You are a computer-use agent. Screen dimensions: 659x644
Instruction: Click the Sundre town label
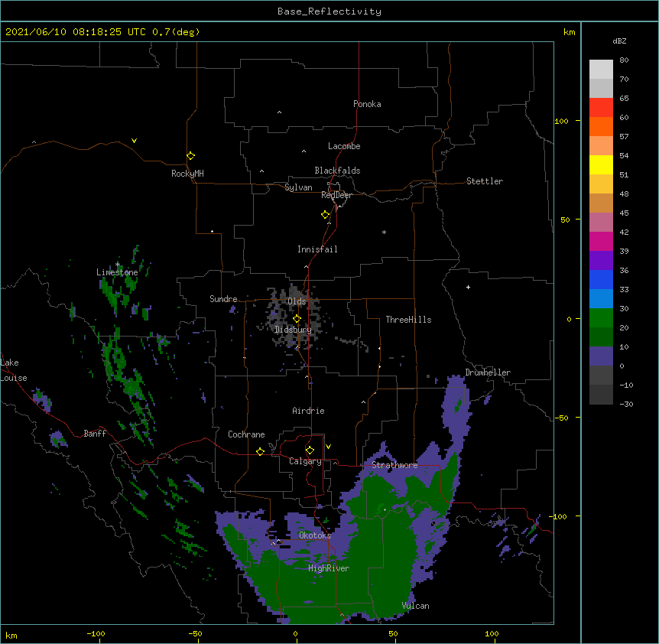(x=223, y=299)
